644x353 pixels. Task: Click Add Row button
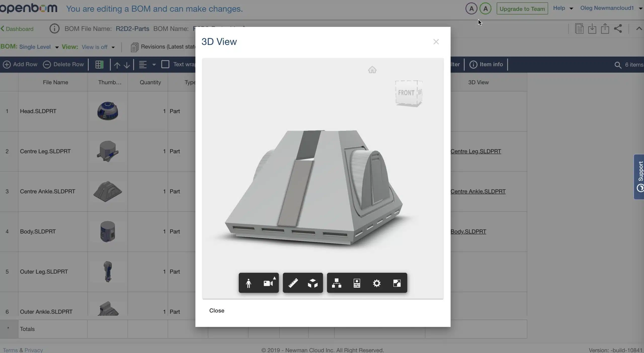[20, 64]
